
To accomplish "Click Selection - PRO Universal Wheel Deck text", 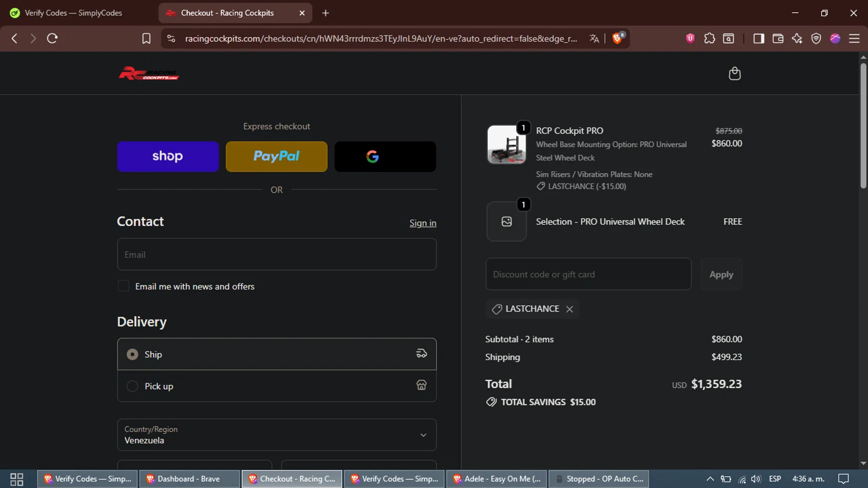I will pyautogui.click(x=610, y=222).
